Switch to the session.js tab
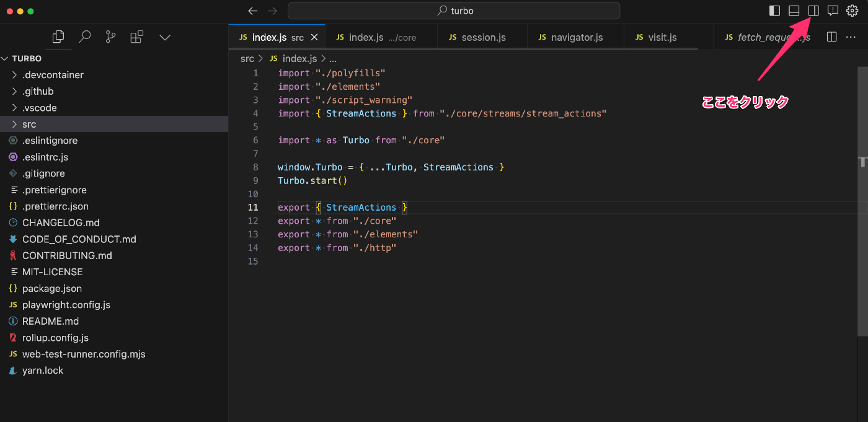The image size is (868, 422). tap(483, 37)
